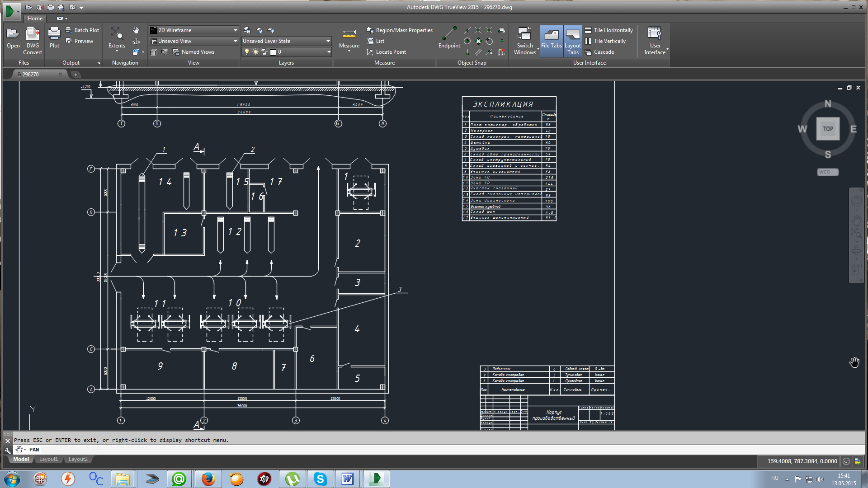Image resolution: width=868 pixels, height=488 pixels.
Task: Open the Unsaved Layer State dropdown
Action: click(x=328, y=41)
